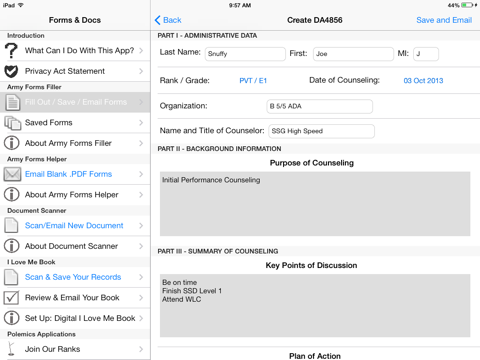Click the Wi-Fi icon in the status bar
Screen dimensions: 480x360
pyautogui.click(x=20, y=5)
